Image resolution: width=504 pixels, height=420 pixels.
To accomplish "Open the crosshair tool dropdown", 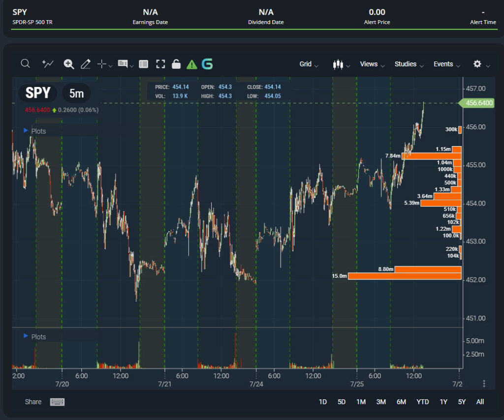I will tap(105, 64).
